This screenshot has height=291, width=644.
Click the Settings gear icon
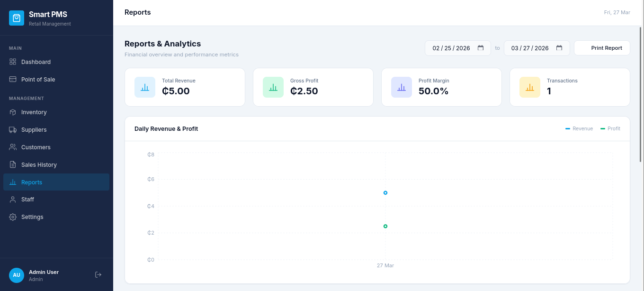coord(13,217)
